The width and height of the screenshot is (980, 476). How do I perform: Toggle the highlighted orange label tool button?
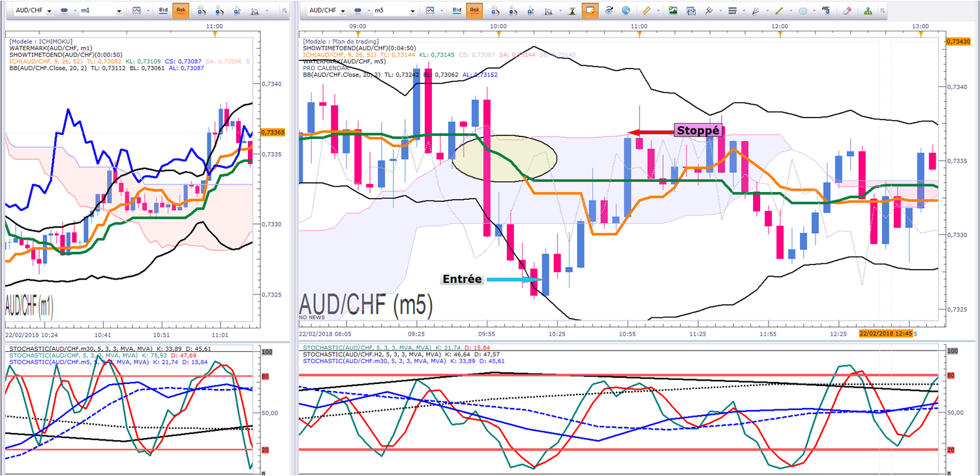click(x=590, y=10)
